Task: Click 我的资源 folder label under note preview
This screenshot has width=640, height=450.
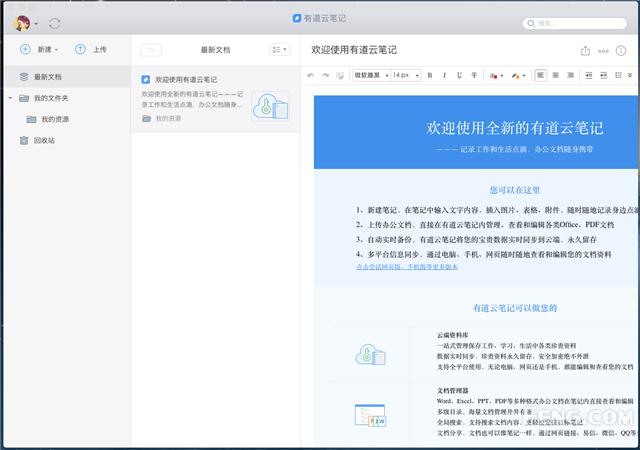Action: click(168, 118)
